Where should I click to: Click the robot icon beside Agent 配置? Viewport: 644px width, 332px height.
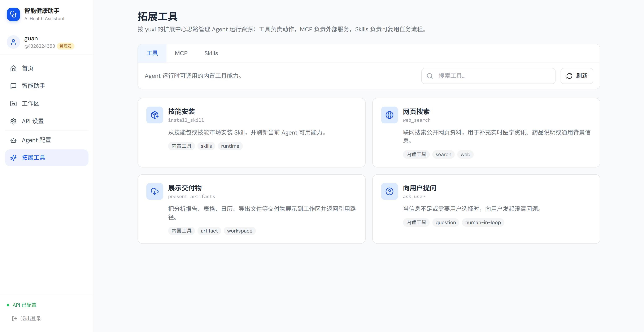coord(13,140)
